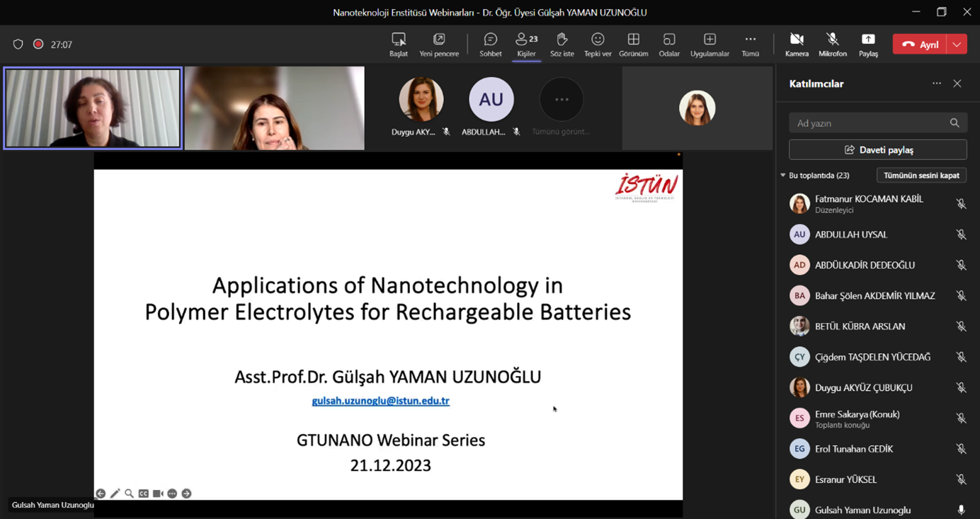Open Katılımcılar panel more options
Image resolution: width=980 pixels, height=519 pixels.
point(937,84)
